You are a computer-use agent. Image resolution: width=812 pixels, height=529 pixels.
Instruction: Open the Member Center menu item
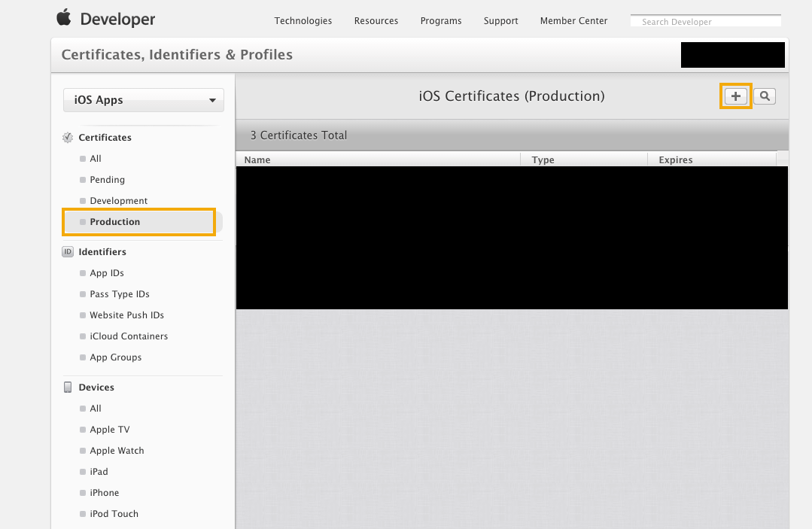[573, 21]
